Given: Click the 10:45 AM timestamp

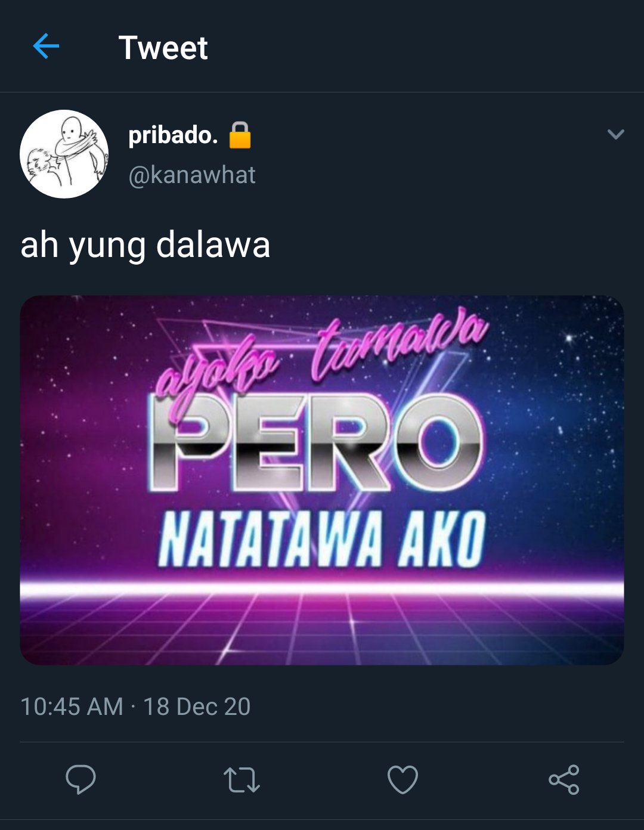Looking at the screenshot, I should coord(72,707).
